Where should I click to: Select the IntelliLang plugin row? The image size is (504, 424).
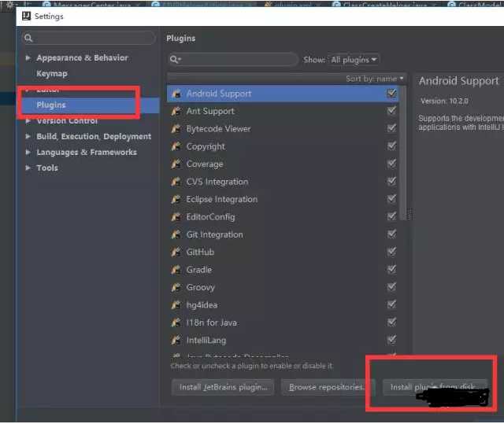click(283, 341)
